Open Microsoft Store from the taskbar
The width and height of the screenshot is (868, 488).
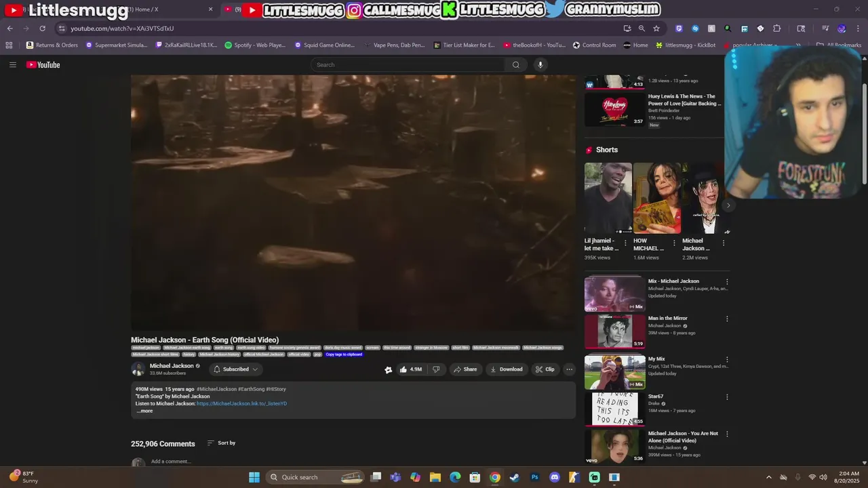click(475, 477)
